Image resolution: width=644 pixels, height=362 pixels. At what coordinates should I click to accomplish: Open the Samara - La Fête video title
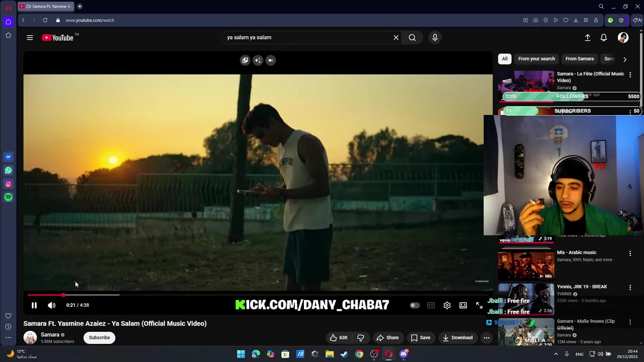coord(590,77)
